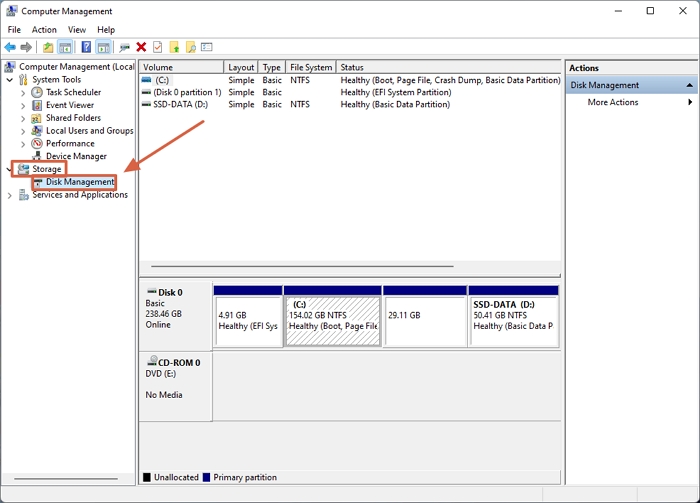This screenshot has width=700, height=503.
Task: Select Device Manager in the tree
Action: pyautogui.click(x=76, y=156)
